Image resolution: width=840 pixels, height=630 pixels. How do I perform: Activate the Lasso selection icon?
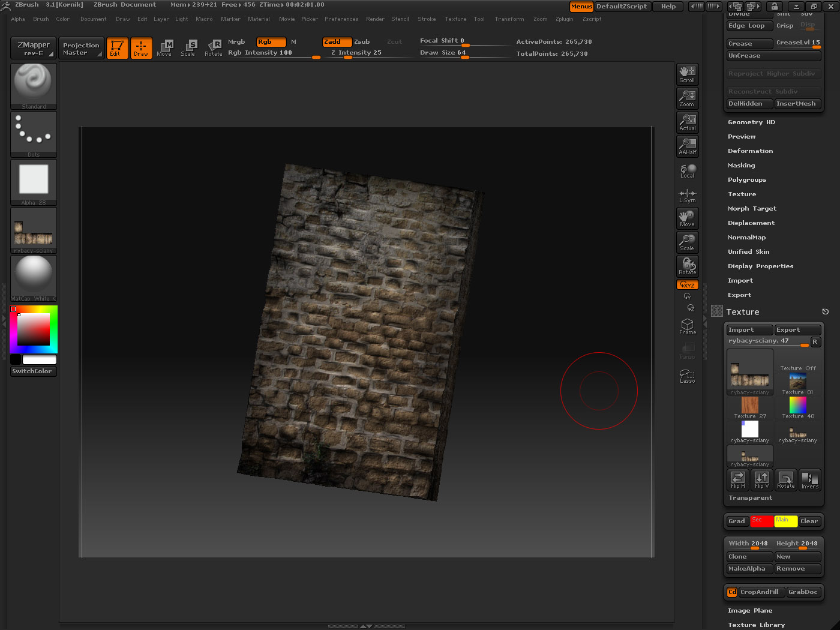coord(687,376)
